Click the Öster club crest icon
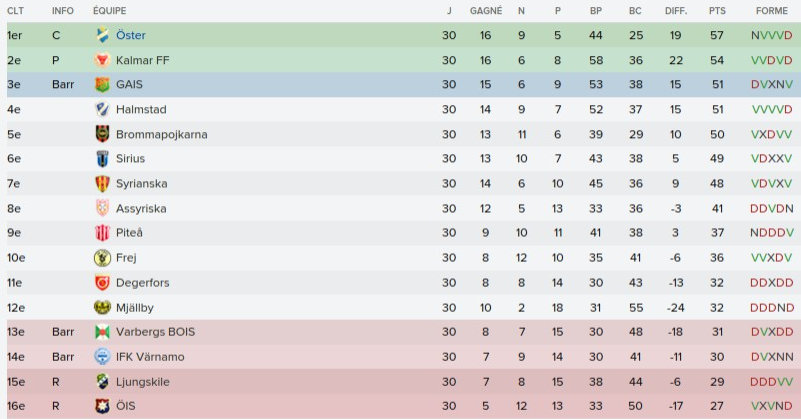This screenshot has height=419, width=801. pyautogui.click(x=102, y=35)
